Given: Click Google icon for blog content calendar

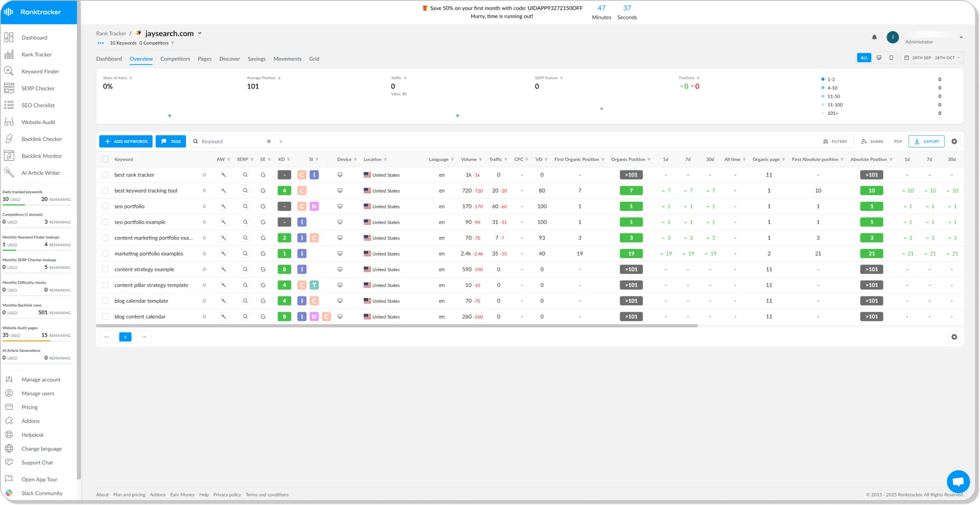Looking at the screenshot, I should (x=263, y=316).
